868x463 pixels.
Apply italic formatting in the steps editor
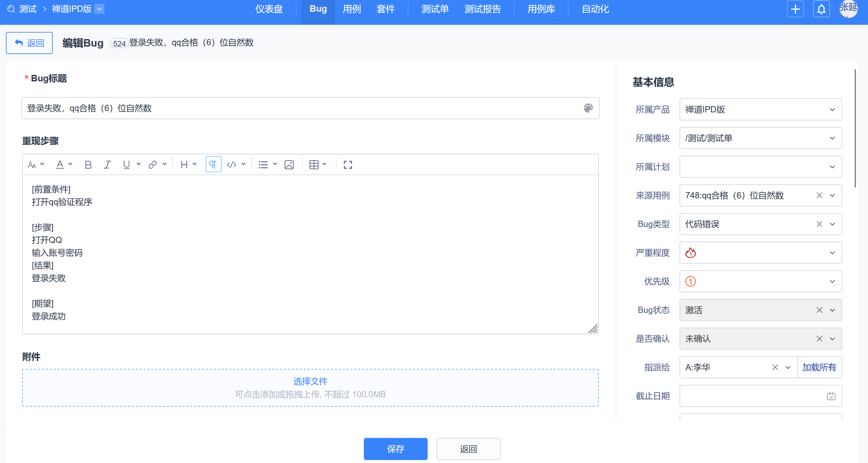(x=107, y=164)
